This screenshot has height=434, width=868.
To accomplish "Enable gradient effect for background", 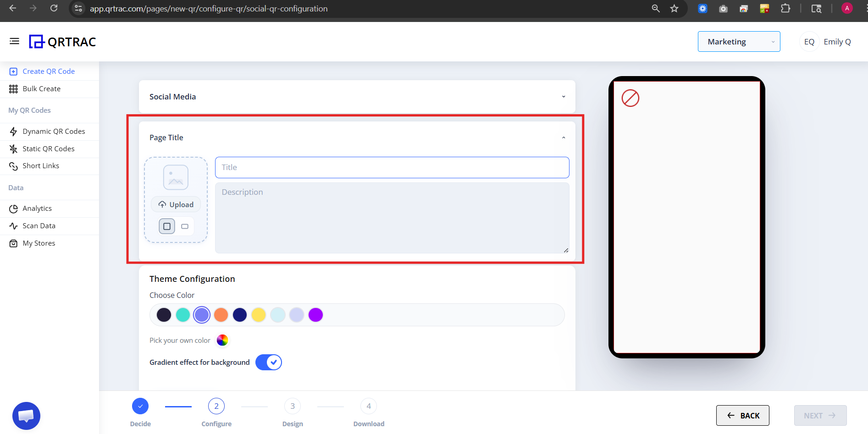I will coord(269,362).
